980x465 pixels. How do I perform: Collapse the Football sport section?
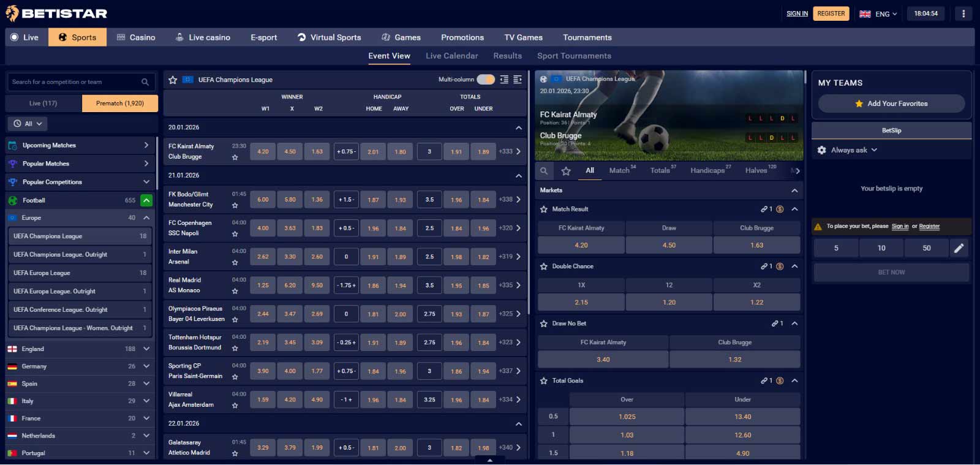click(x=146, y=200)
